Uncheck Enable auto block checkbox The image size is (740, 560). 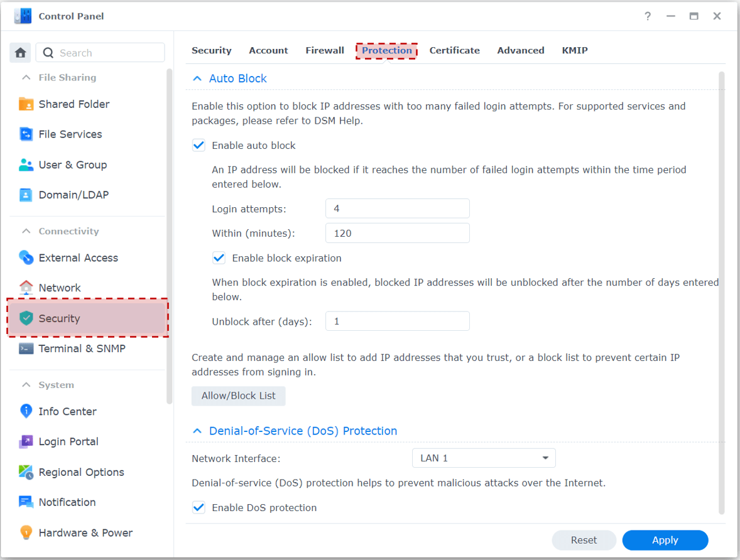199,145
